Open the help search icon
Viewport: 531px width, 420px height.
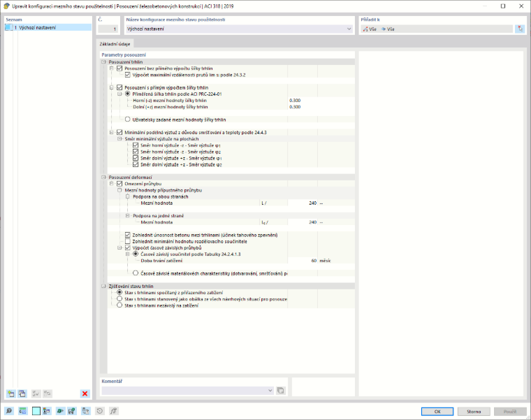(x=9, y=411)
